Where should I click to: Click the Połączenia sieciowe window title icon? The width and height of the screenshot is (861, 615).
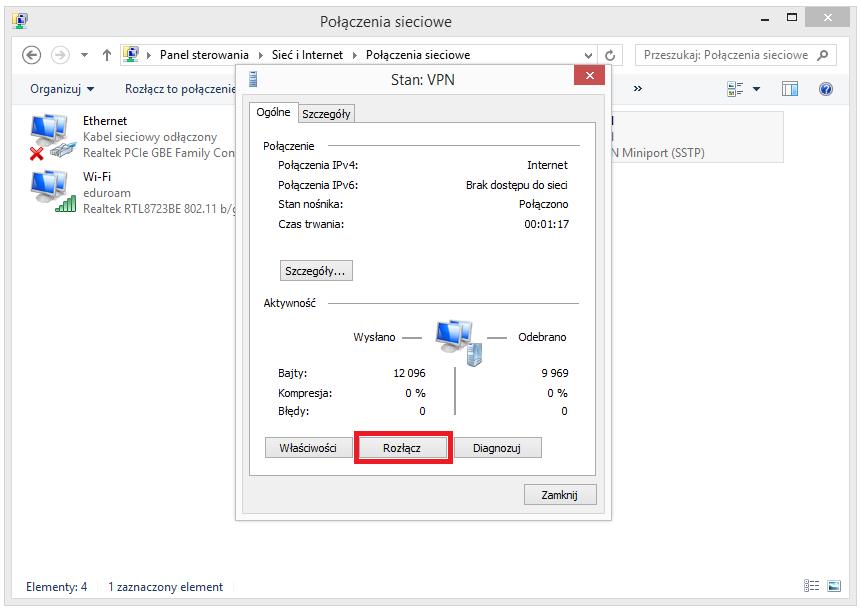[x=20, y=21]
